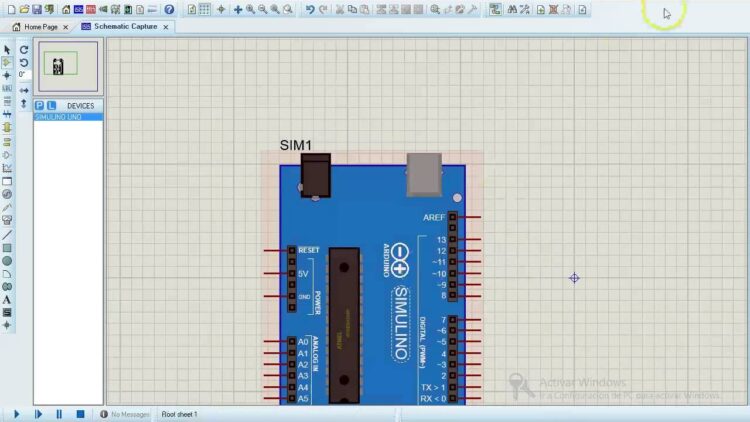The image size is (750, 422).
Task: Click the SIM1 component label
Action: click(x=296, y=145)
